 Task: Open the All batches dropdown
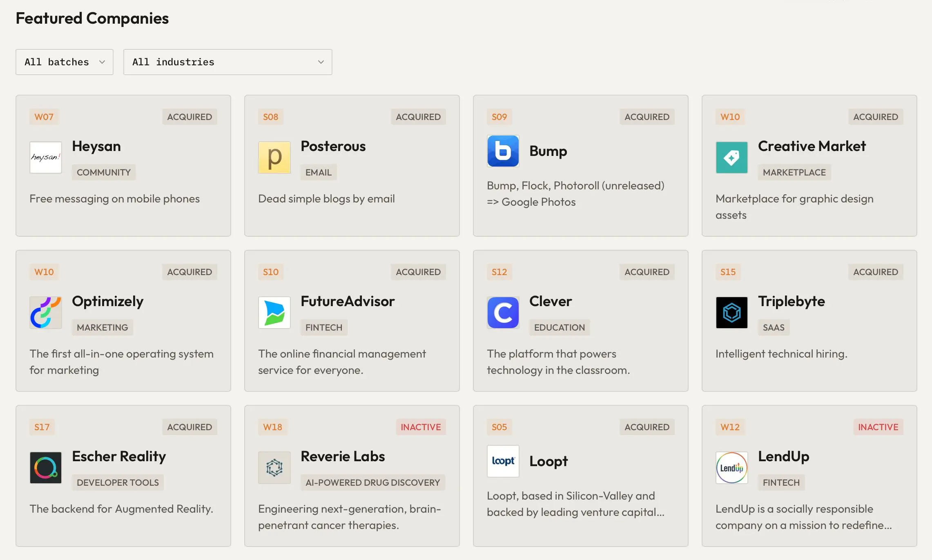[65, 62]
